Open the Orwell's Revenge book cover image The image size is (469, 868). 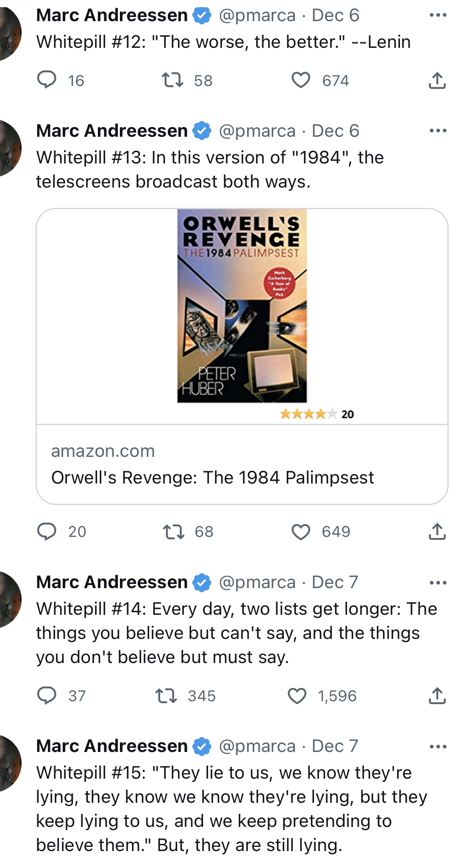pyautogui.click(x=242, y=306)
